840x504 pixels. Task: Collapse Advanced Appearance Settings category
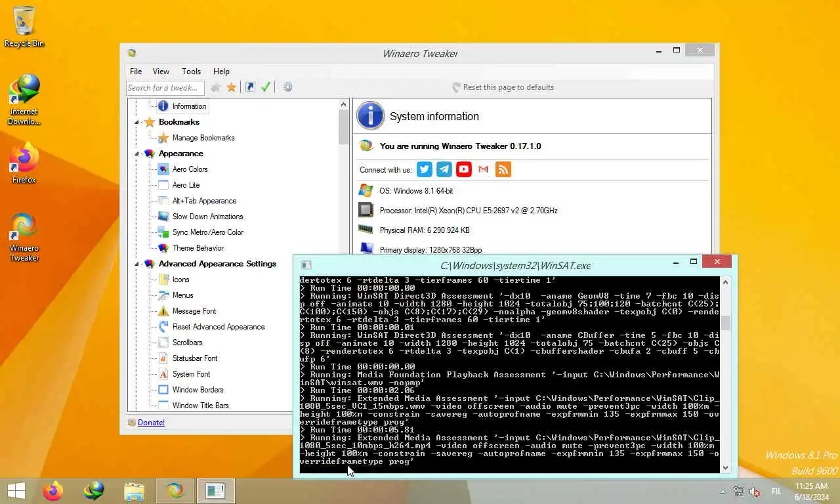[137, 264]
